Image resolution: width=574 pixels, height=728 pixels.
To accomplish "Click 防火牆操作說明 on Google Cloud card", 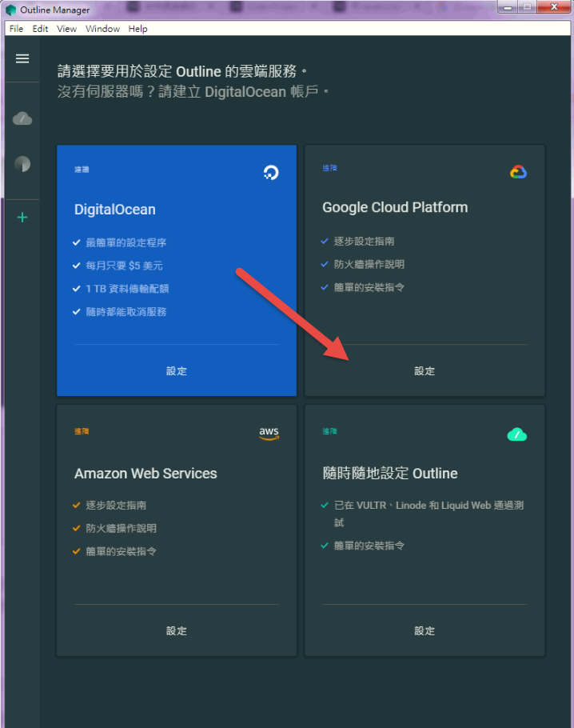I will 369,264.
